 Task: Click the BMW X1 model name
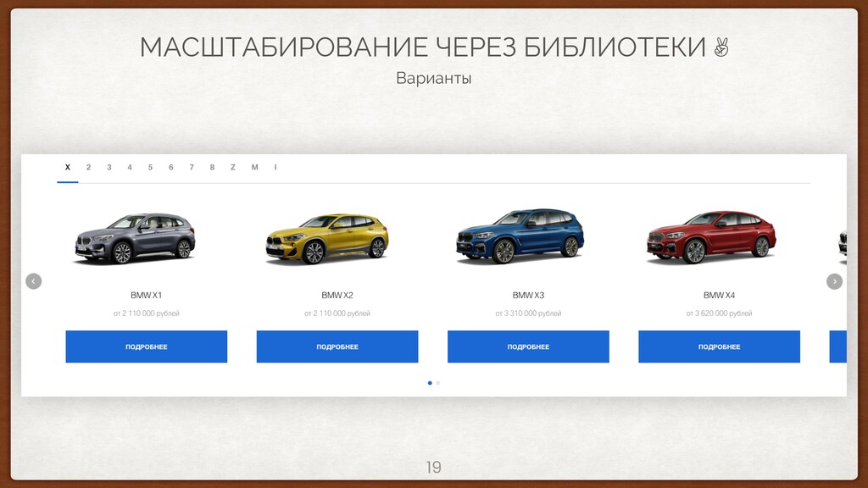[x=146, y=296]
